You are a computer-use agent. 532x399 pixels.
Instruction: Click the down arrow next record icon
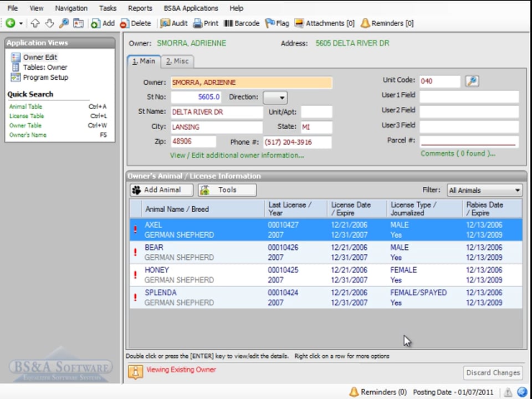[x=49, y=23]
